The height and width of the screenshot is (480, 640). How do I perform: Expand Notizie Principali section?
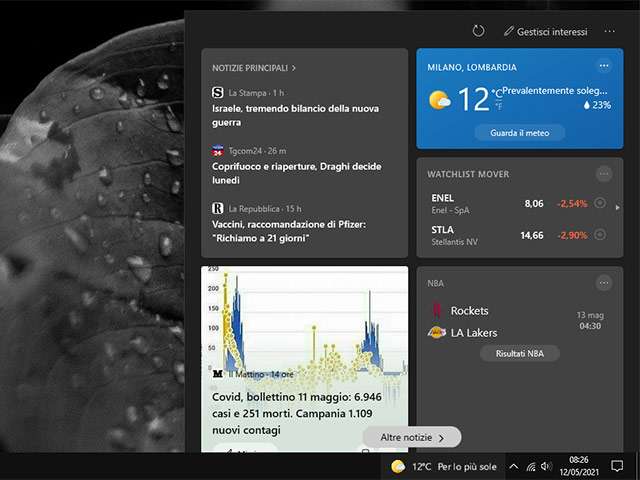click(x=254, y=68)
